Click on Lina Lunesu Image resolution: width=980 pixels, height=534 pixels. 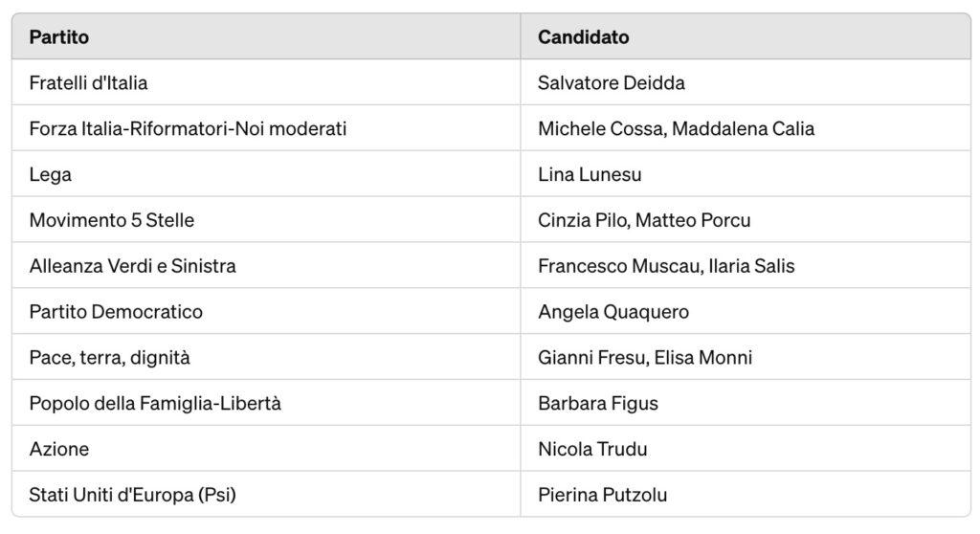click(590, 174)
